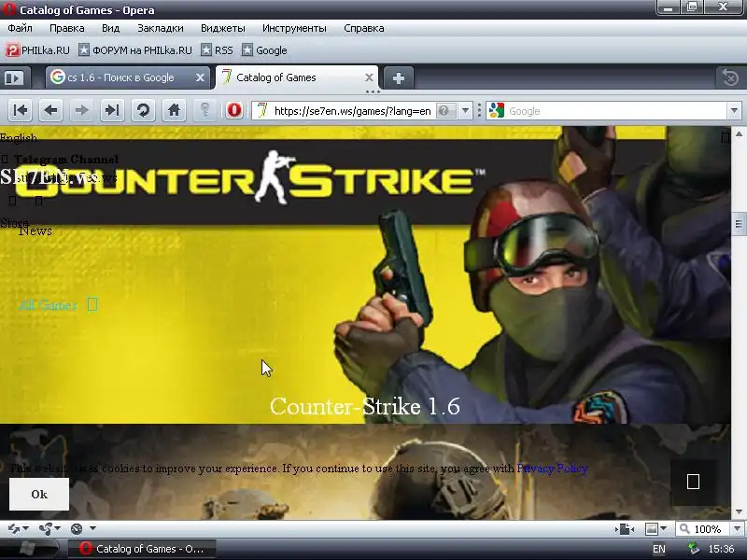Click the Opera Link sync icon in the status bar
747x560 pixels.
coord(13,528)
